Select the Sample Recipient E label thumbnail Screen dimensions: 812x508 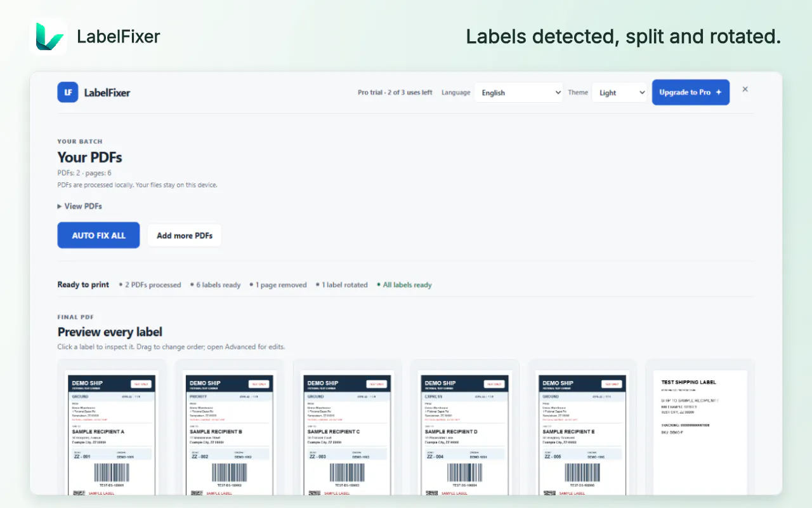click(x=582, y=427)
